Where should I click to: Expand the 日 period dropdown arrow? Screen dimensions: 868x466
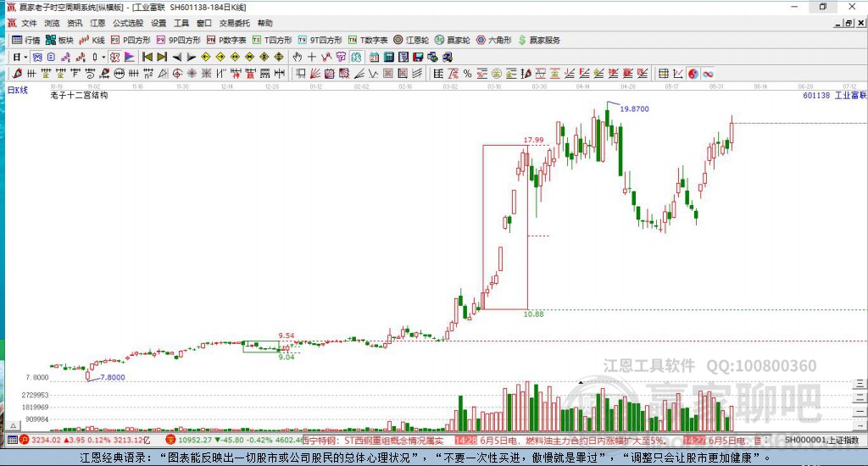click(25, 57)
